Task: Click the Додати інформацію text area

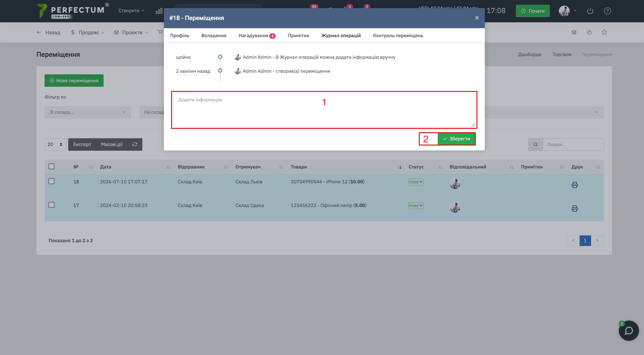Action: click(324, 110)
